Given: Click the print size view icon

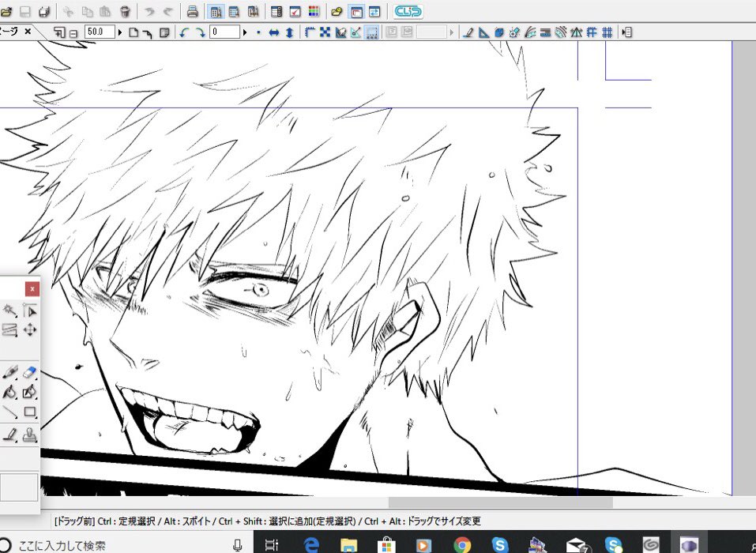Looking at the screenshot, I should 164,32.
